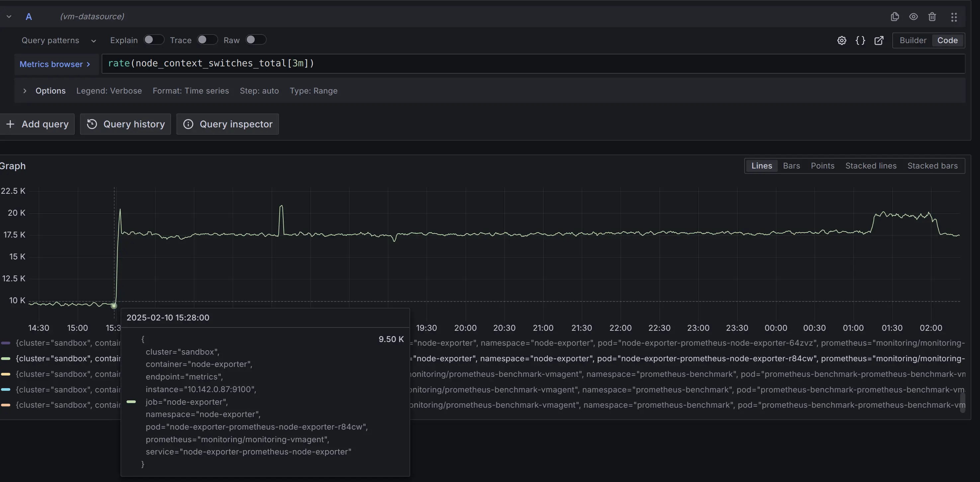Click the Query history clock icon
The width and height of the screenshot is (980, 482).
coord(92,124)
